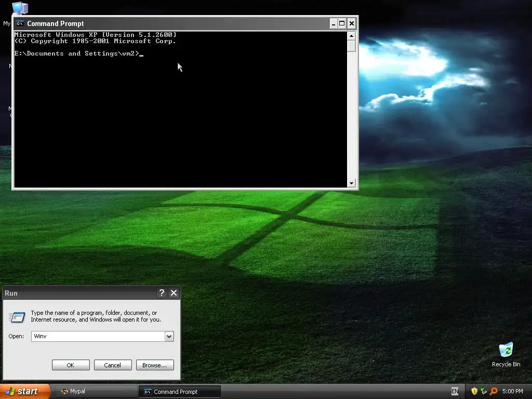Select the Command Prompt taskbar button
Screen dimensions: 532x399
click(179, 392)
